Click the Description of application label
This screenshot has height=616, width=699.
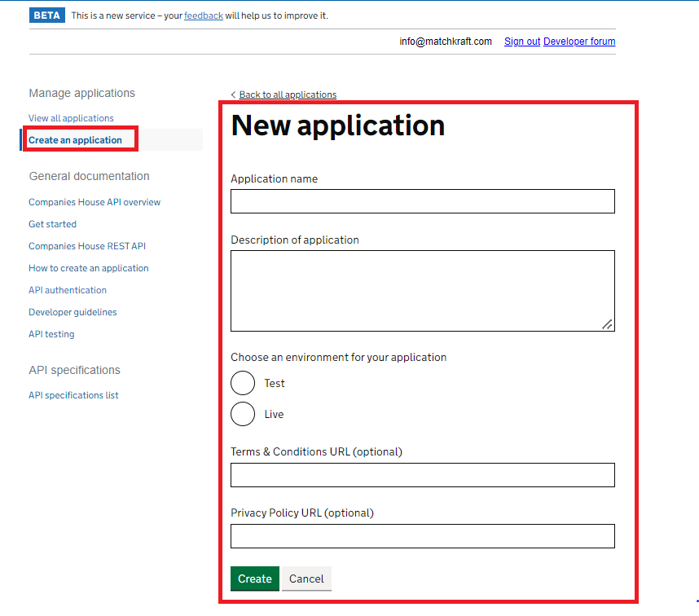(295, 240)
